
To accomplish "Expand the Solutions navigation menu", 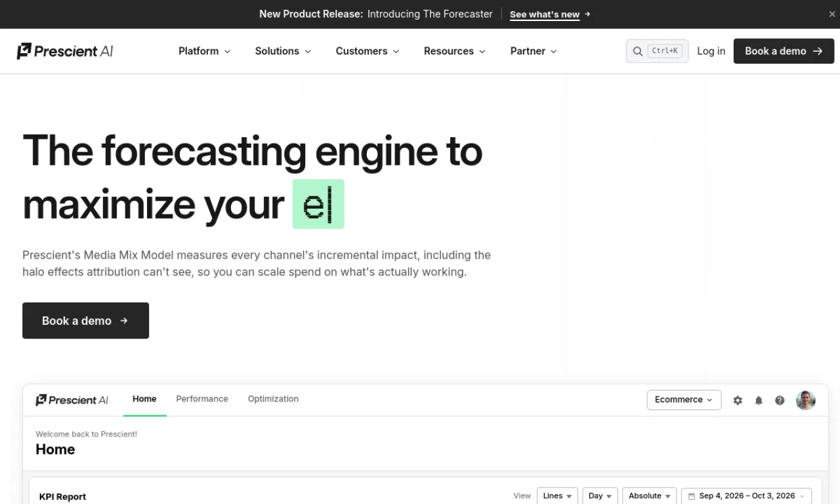I will (283, 51).
